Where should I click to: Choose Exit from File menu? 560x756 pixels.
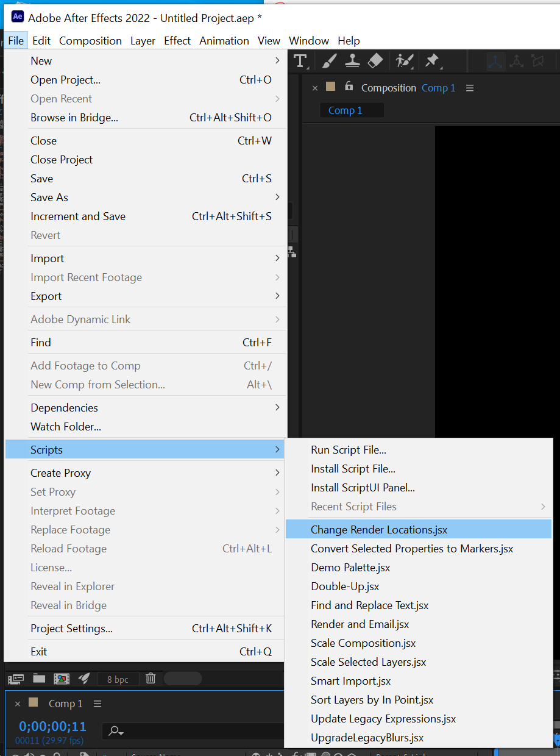click(x=145, y=652)
